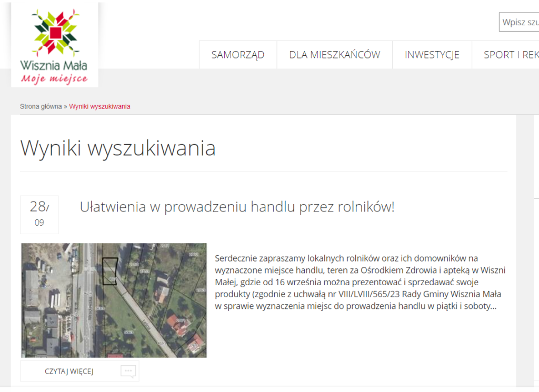The image size is (539, 392).
Task: Open the aerial map thumbnail of the article
Action: pyautogui.click(x=114, y=300)
